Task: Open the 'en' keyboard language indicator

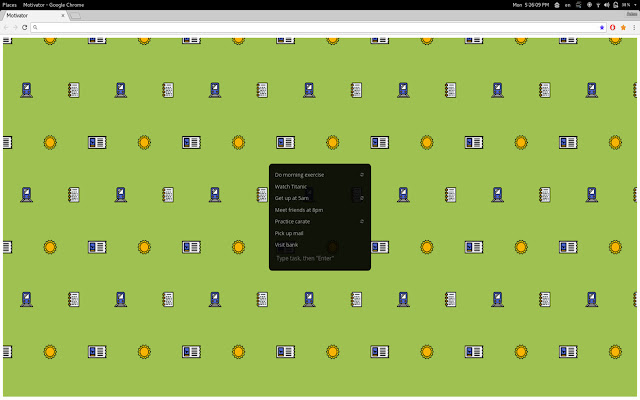Action: [568, 5]
